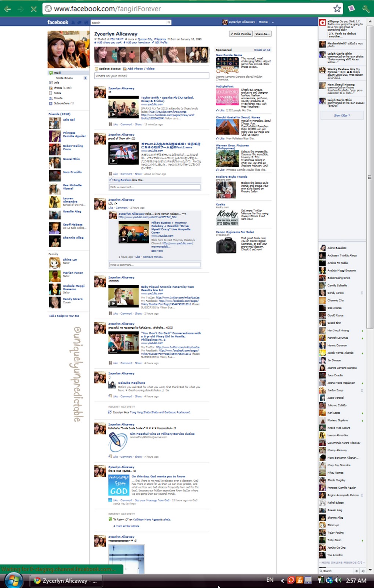Image resolution: width=374 pixels, height=588 pixels.
Task: Click in What's on your mind box
Action: tap(152, 76)
